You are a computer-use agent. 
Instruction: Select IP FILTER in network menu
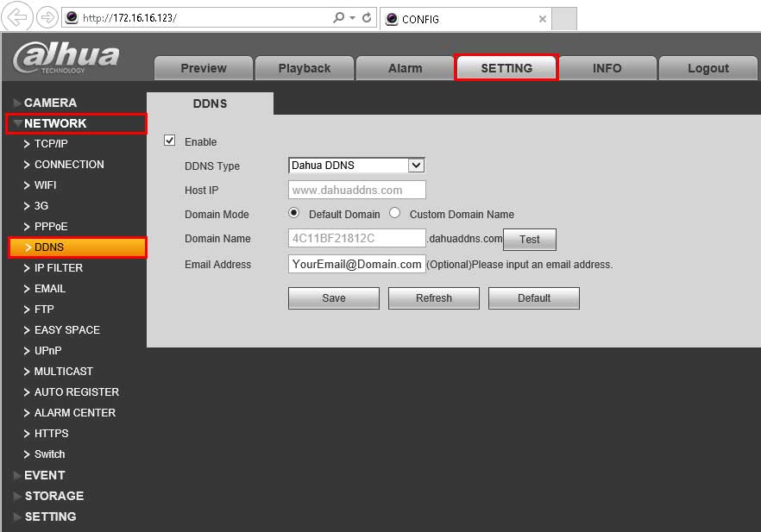[x=58, y=268]
